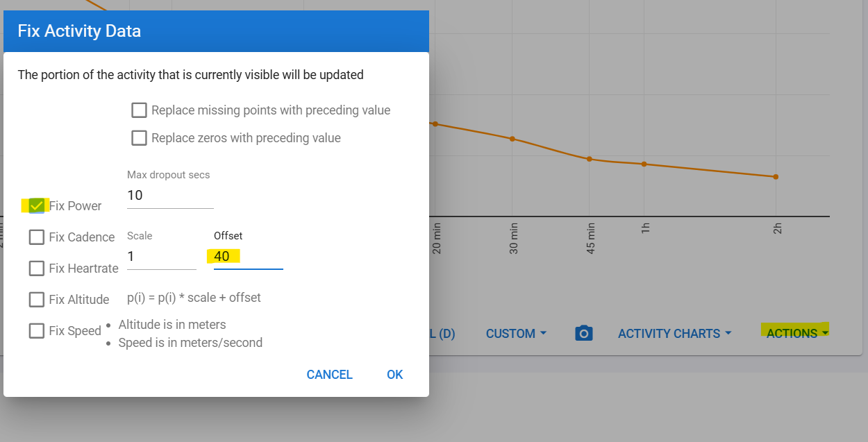Viewport: 868px width, 442px height.
Task: Click the 45 min data point on chart
Action: click(590, 159)
